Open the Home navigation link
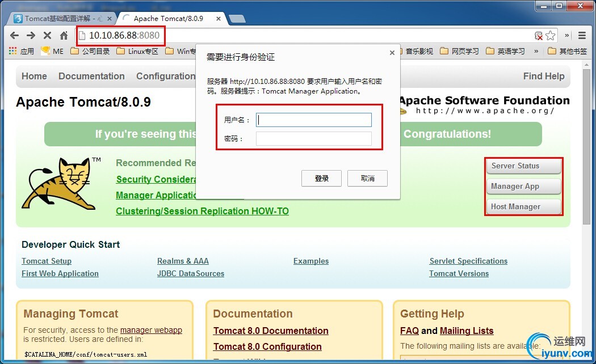This screenshot has width=596, height=364. [34, 77]
